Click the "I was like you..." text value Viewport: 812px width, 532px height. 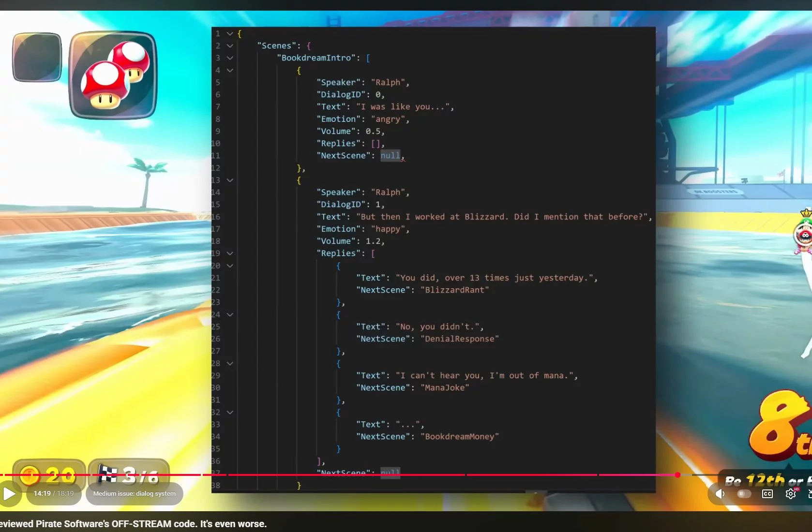point(403,106)
